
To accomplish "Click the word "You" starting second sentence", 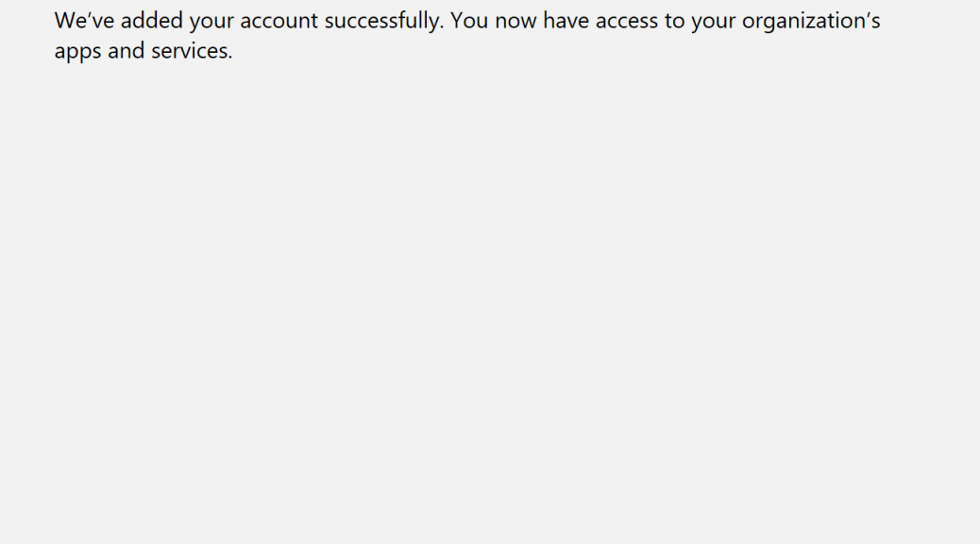I will [x=468, y=21].
